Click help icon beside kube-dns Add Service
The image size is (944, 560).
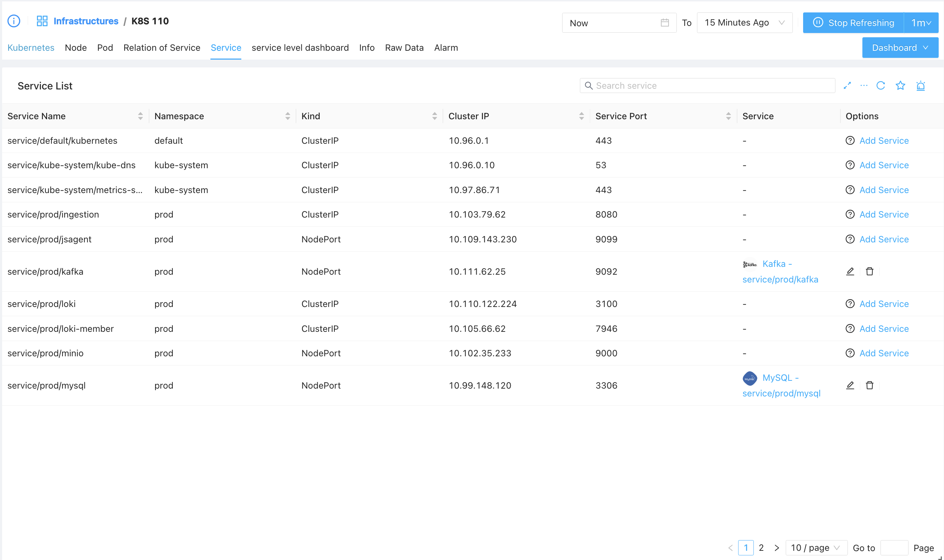click(850, 165)
